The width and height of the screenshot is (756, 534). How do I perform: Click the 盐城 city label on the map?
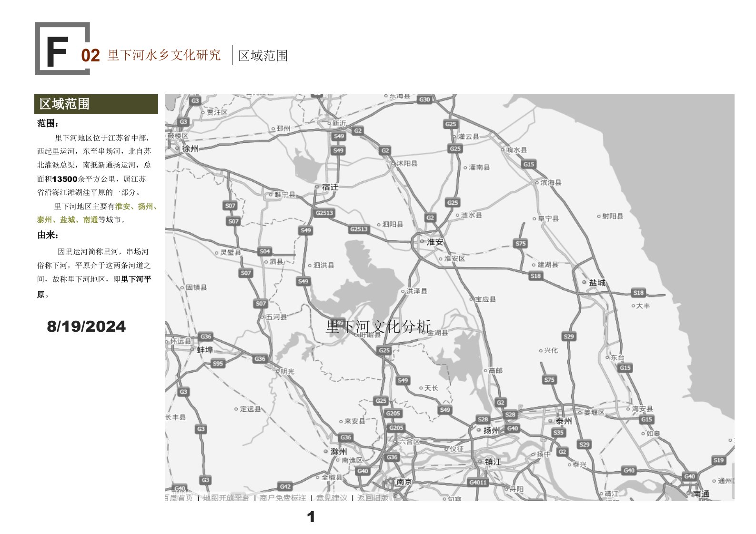coord(597,283)
